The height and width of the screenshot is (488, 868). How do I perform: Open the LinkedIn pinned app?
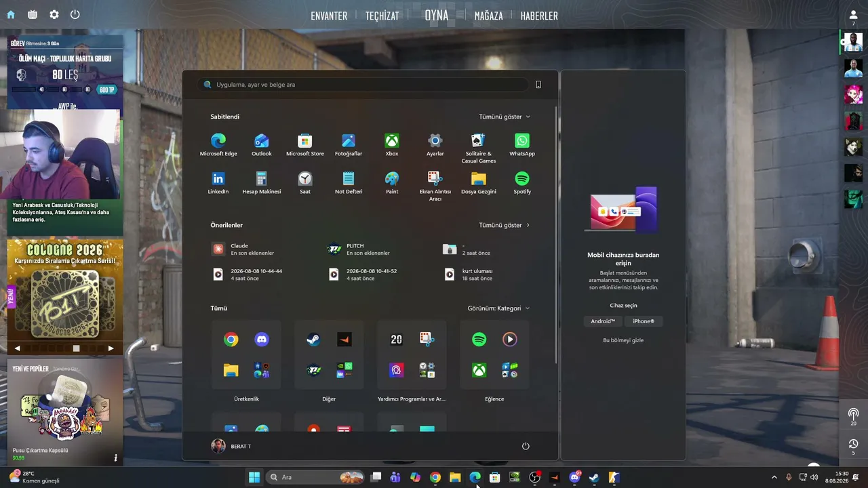tap(218, 183)
